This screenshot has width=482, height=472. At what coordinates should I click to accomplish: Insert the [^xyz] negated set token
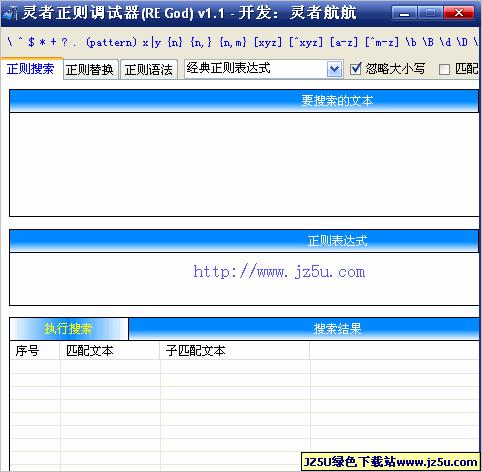click(306, 42)
